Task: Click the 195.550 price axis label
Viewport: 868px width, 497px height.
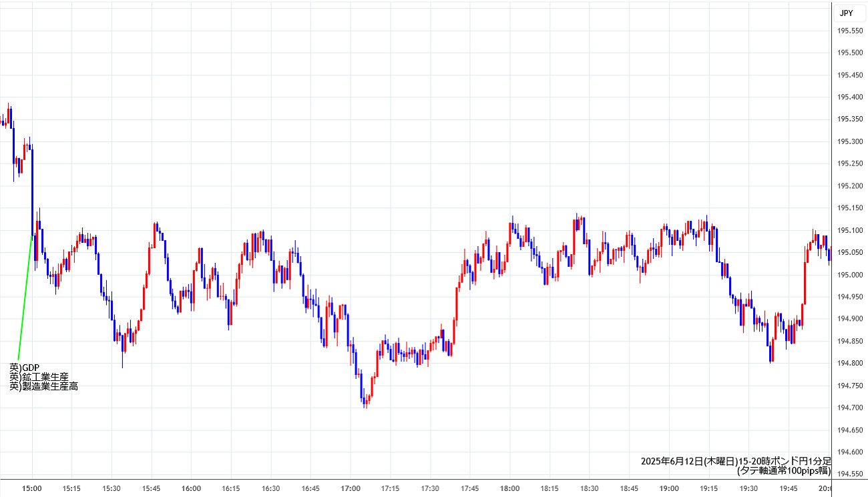Action: point(849,31)
